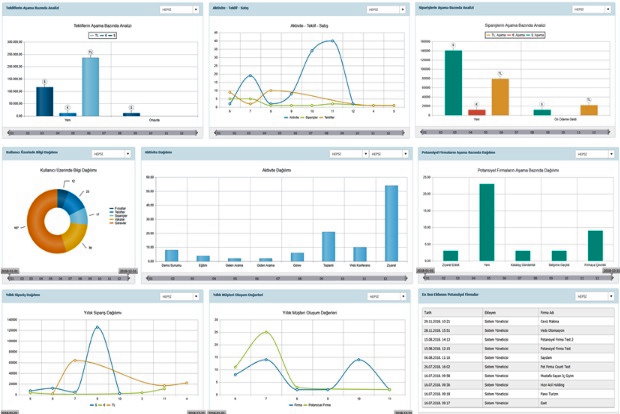620x414 pixels.
Task: Click range scrollbar below Siparişlerin Aşama chart
Action: point(515,130)
